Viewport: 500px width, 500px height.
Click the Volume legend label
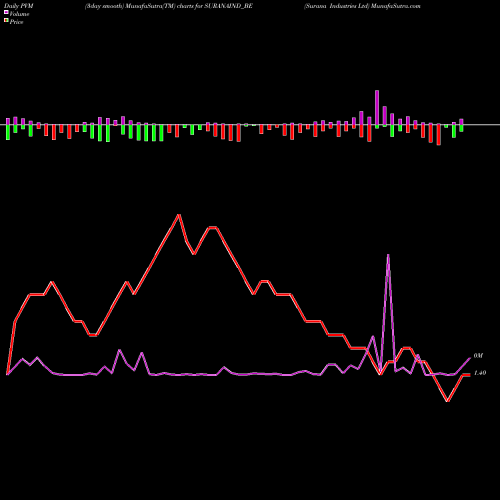[19, 14]
